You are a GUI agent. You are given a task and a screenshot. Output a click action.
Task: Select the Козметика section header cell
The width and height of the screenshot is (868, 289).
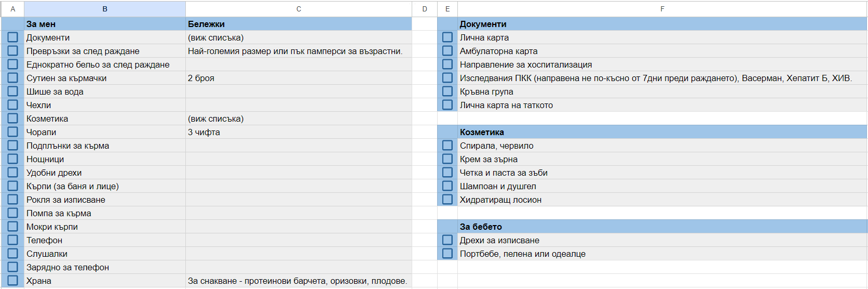click(662, 132)
